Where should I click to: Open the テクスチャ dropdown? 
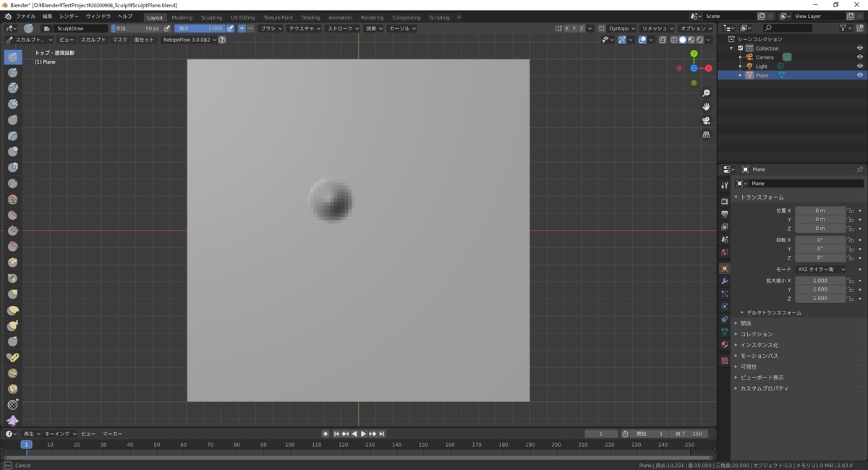(x=305, y=28)
